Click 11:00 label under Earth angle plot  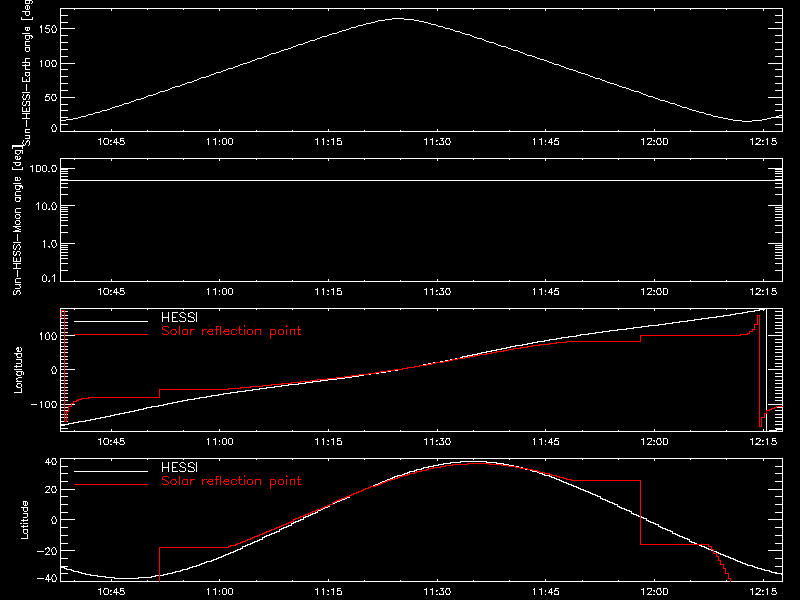click(x=220, y=142)
